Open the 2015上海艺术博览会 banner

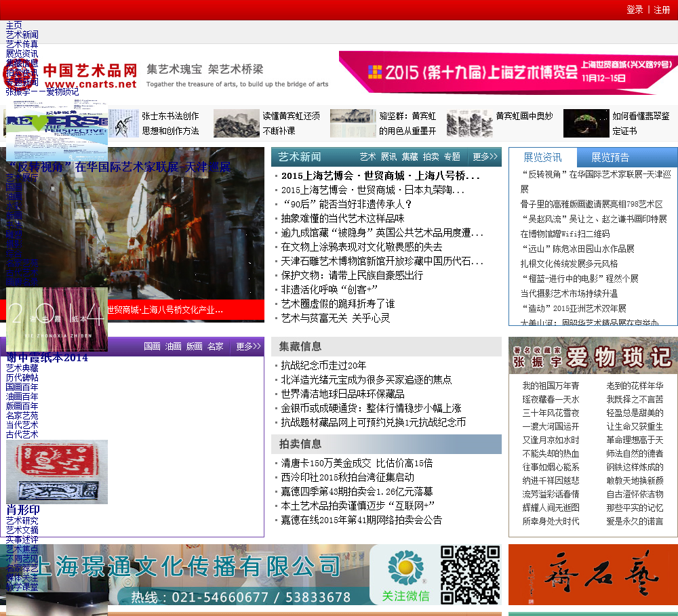508,73
